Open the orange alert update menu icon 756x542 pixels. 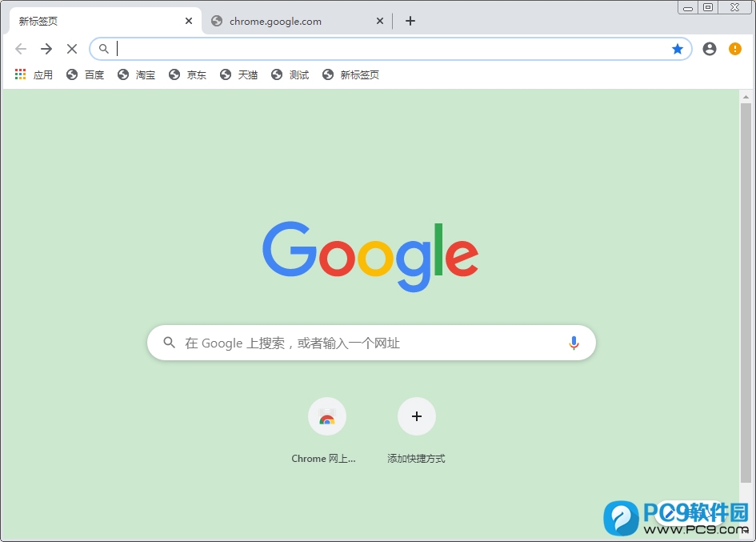point(734,49)
